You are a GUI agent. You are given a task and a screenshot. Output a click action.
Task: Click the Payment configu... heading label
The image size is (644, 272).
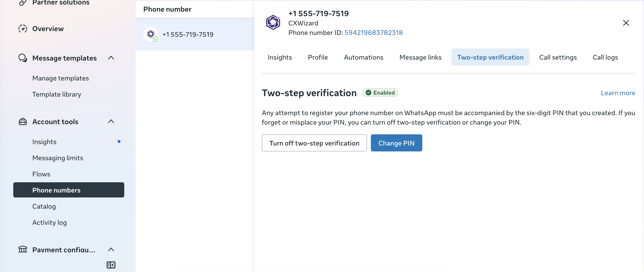point(64,249)
